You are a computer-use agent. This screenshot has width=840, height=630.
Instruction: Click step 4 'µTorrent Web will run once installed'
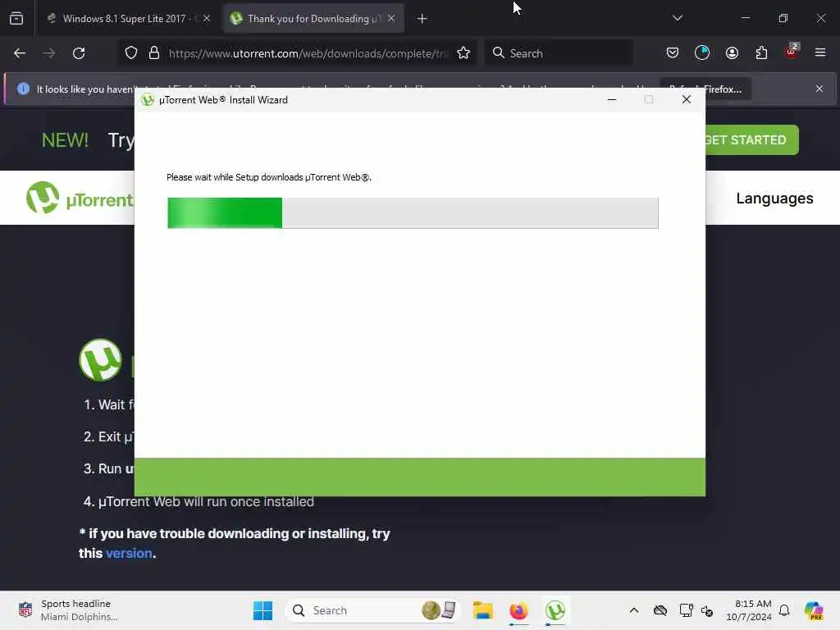pyautogui.click(x=199, y=501)
